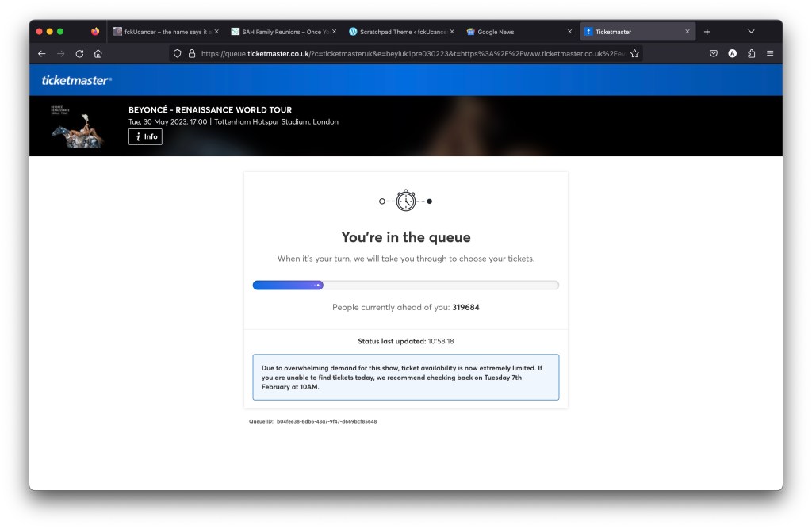This screenshot has height=529, width=812.
Task: Reload the Ticketmaster queue page
Action: coord(79,54)
